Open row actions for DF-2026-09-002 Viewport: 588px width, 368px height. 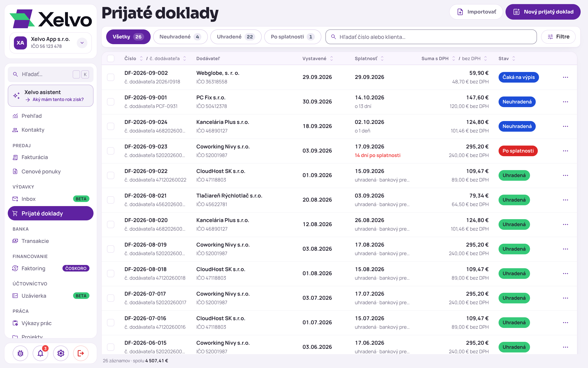565,77
